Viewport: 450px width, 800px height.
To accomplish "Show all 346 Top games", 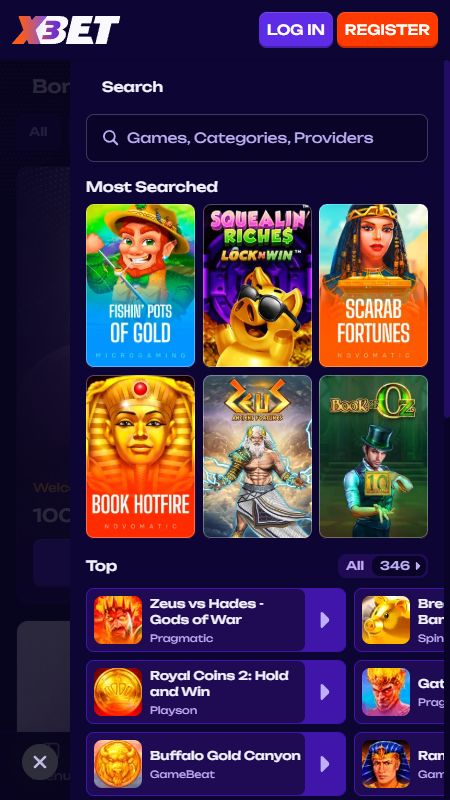I will click(x=383, y=566).
